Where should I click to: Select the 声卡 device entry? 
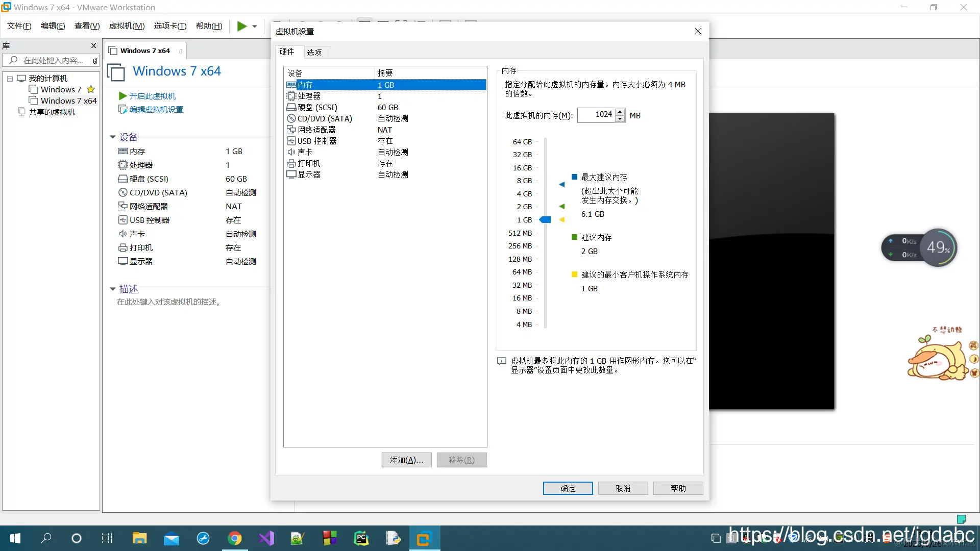pos(305,152)
